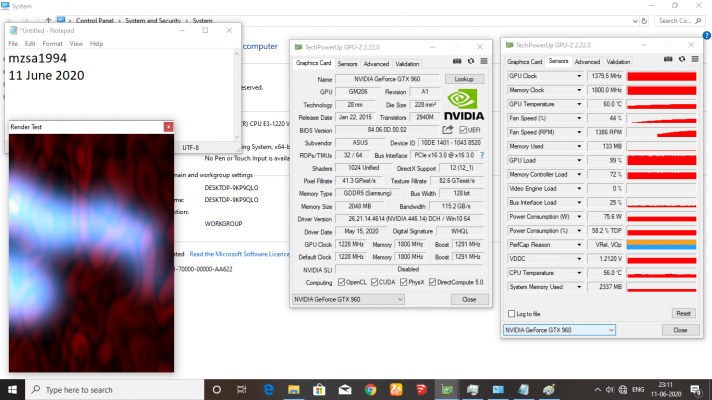Click PerfCap Reason orange-blue color bar
712x400 pixels.
coord(662,245)
